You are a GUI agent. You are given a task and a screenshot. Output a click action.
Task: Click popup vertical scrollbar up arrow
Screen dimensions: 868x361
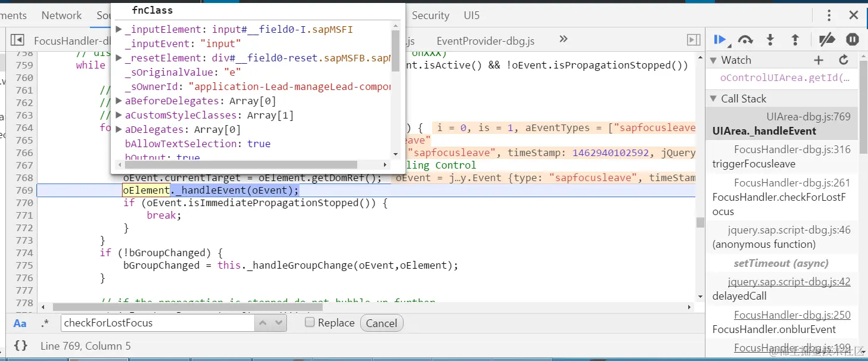(395, 25)
